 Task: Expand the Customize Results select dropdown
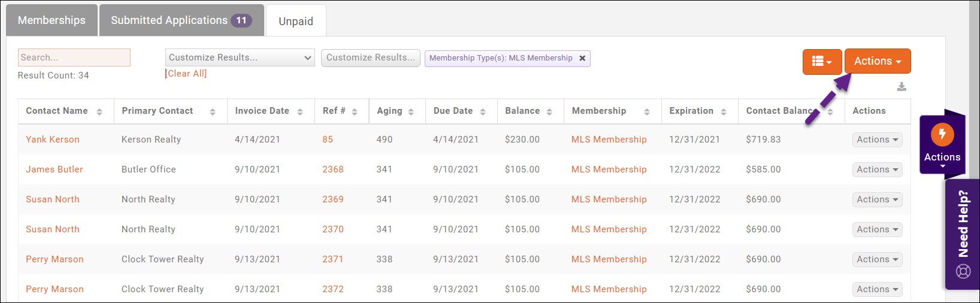(x=240, y=57)
